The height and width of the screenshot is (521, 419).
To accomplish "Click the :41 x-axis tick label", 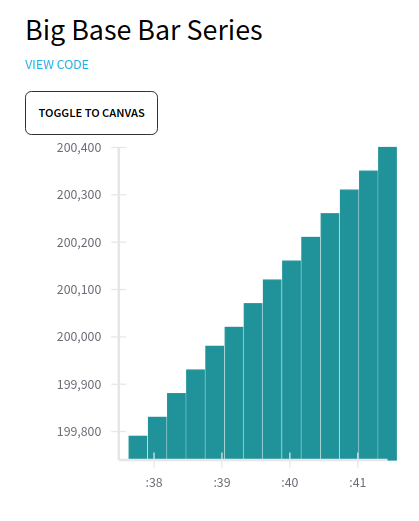I will click(358, 482).
